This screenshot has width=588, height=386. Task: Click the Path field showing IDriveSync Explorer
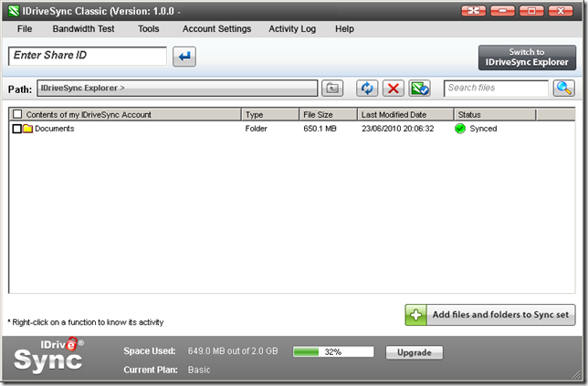click(177, 89)
